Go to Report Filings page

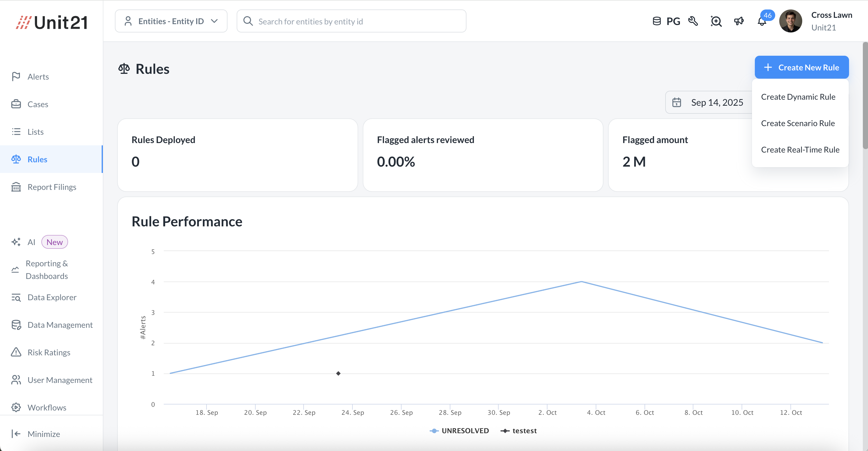coord(52,187)
